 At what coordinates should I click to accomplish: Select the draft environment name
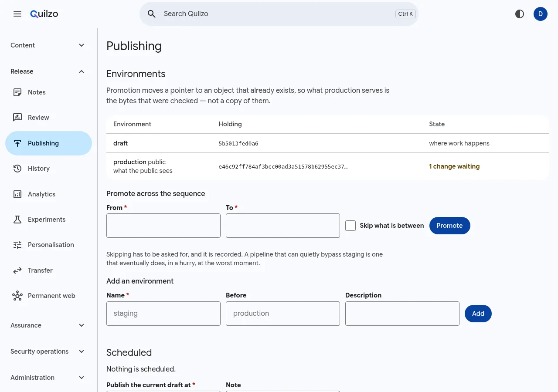click(x=120, y=143)
